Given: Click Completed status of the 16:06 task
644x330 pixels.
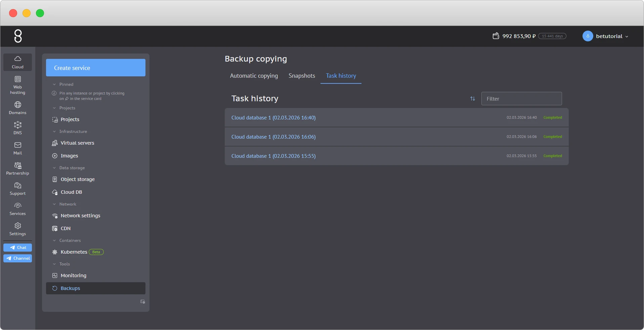Looking at the screenshot, I should pyautogui.click(x=553, y=137).
